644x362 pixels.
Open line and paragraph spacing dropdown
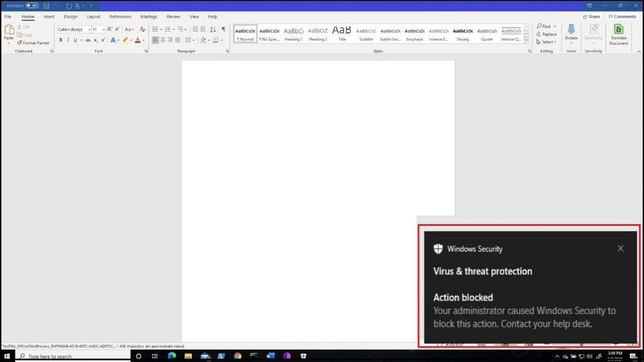189,40
